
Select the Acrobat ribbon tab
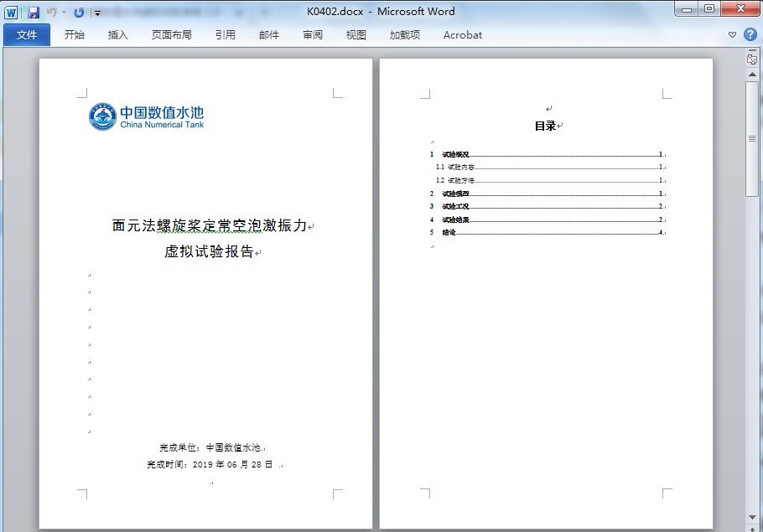pyautogui.click(x=462, y=34)
